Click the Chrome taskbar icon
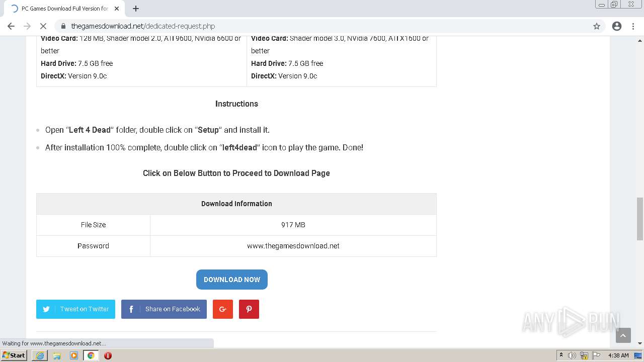Image resolution: width=644 pixels, height=362 pixels. click(x=91, y=355)
